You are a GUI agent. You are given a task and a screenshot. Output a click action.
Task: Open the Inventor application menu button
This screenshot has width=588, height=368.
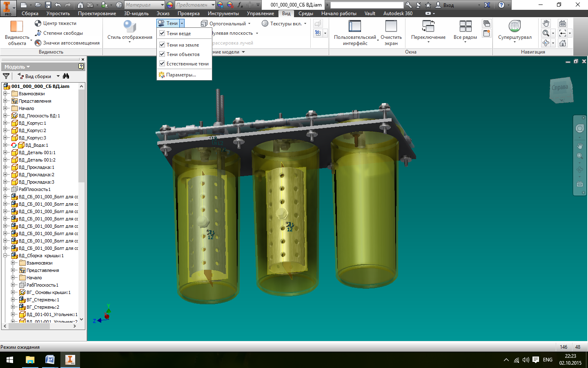click(x=8, y=8)
